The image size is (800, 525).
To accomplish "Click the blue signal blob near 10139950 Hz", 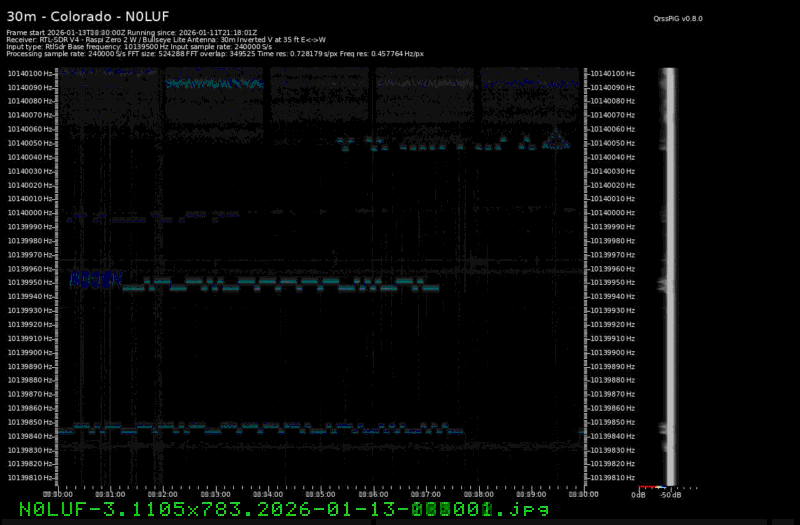I will pos(95,279).
